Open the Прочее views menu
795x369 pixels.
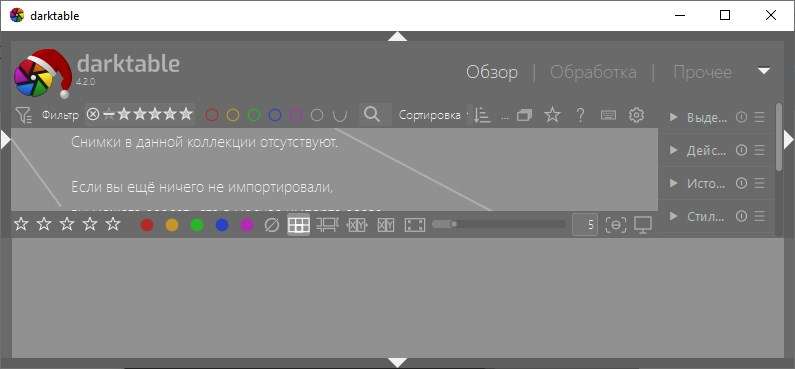702,72
